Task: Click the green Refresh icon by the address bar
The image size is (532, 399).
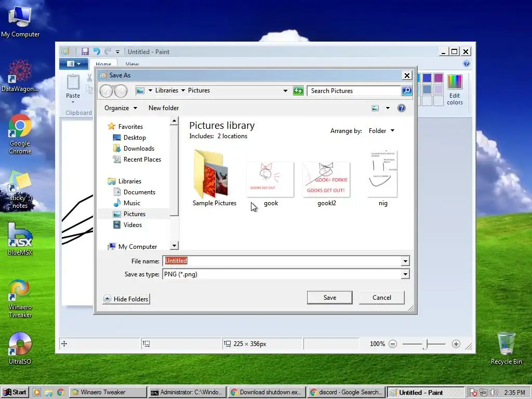Action: pyautogui.click(x=298, y=90)
